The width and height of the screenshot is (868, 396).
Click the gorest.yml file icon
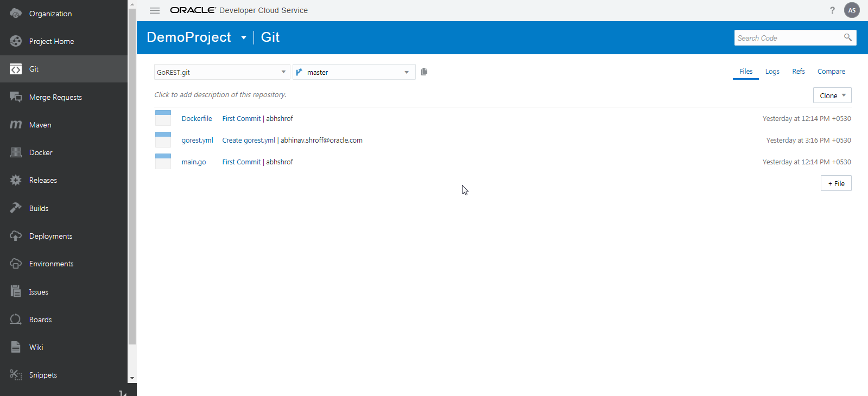(x=163, y=140)
